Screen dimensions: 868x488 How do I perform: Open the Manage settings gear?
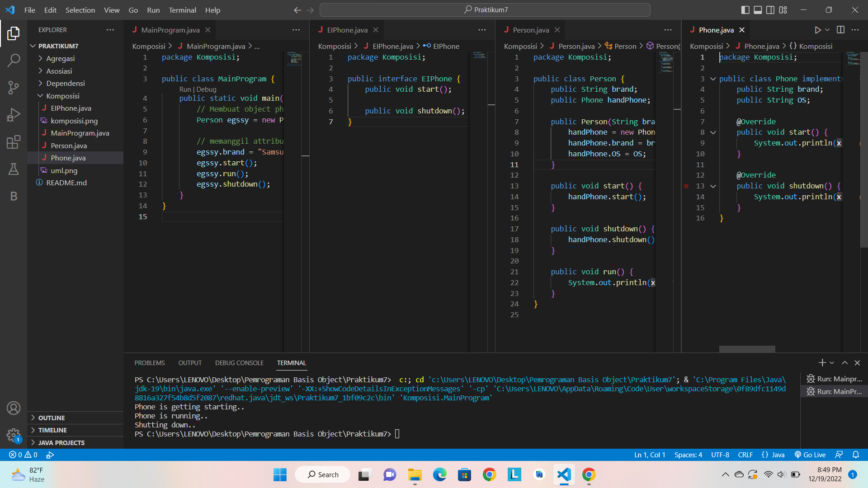14,435
